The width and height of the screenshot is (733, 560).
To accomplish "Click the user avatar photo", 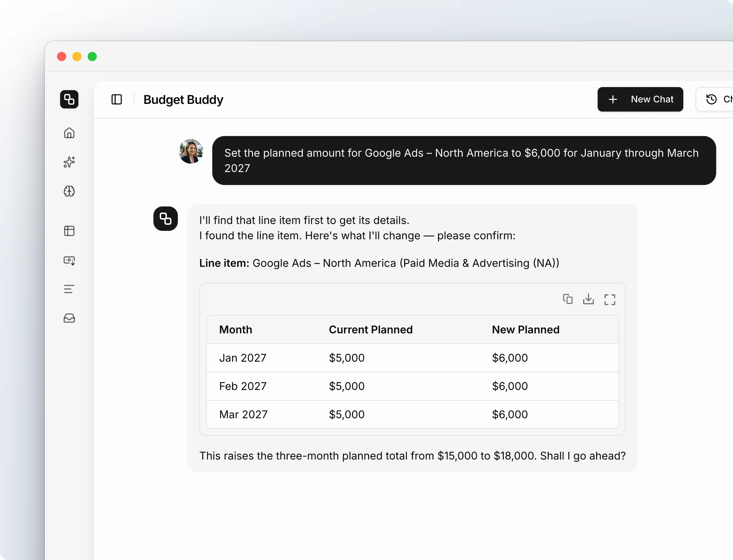I will click(191, 151).
